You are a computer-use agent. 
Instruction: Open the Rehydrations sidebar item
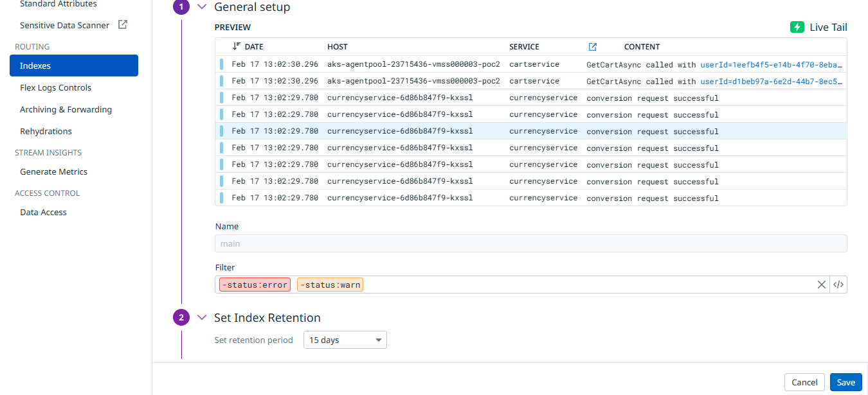46,131
